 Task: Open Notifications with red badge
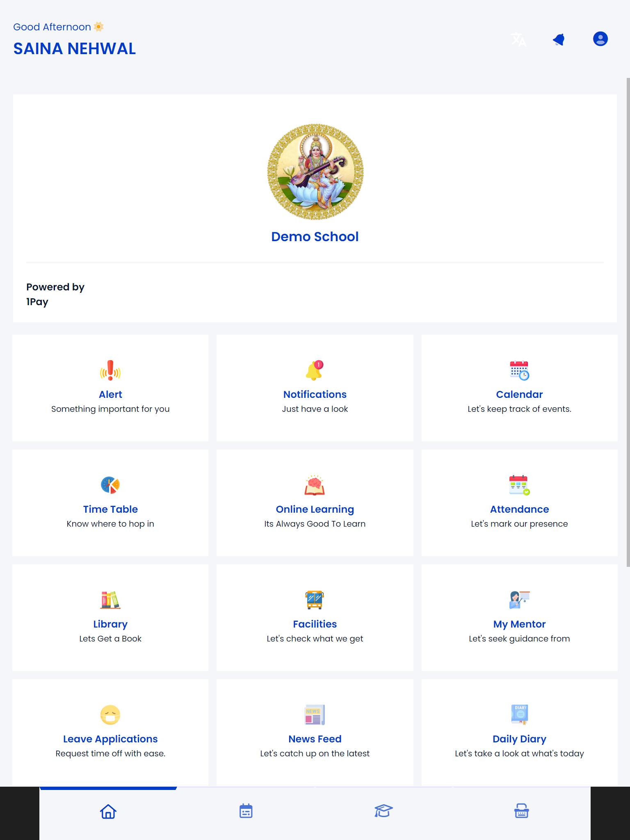[x=315, y=388]
